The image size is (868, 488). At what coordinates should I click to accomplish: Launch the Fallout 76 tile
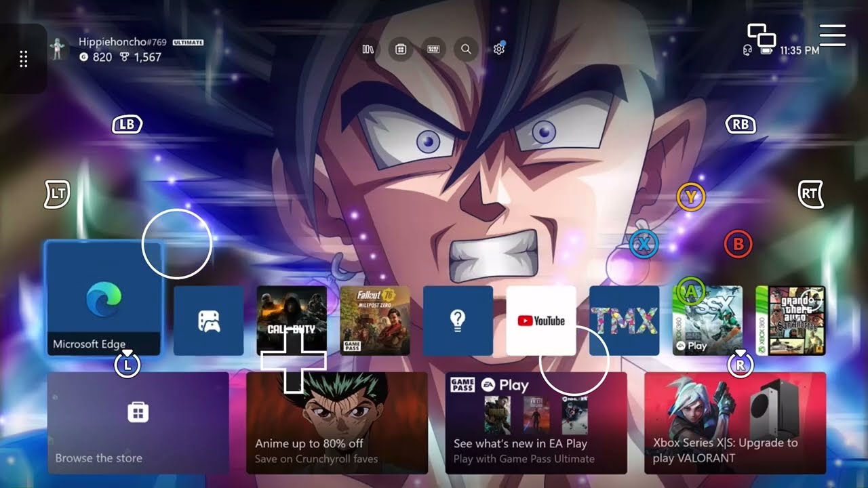pos(375,321)
